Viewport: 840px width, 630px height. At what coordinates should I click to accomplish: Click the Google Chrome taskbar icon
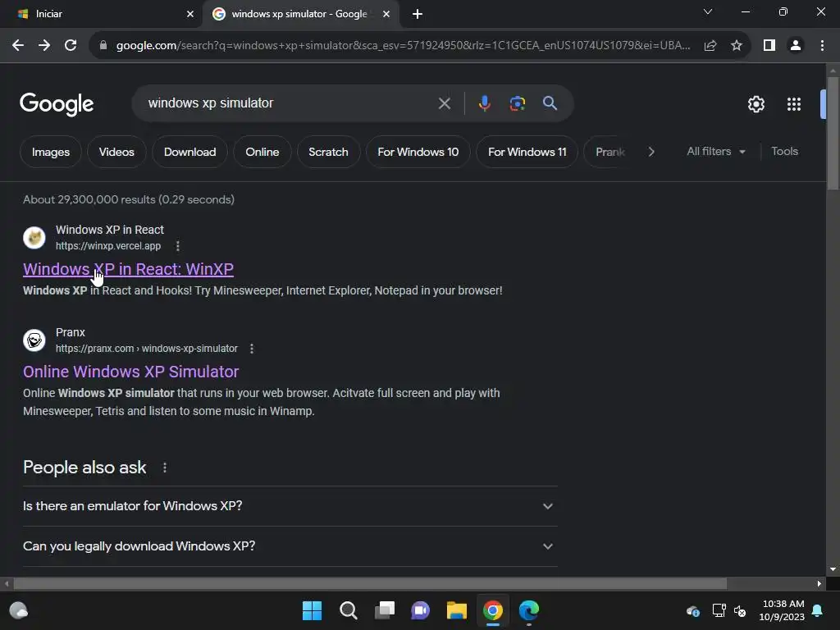[x=493, y=610]
